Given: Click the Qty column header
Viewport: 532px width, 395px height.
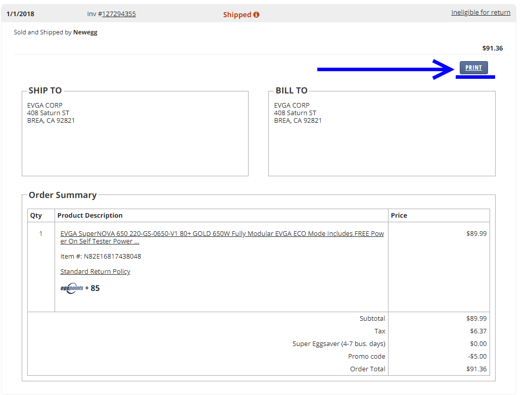Looking at the screenshot, I should click(x=36, y=216).
